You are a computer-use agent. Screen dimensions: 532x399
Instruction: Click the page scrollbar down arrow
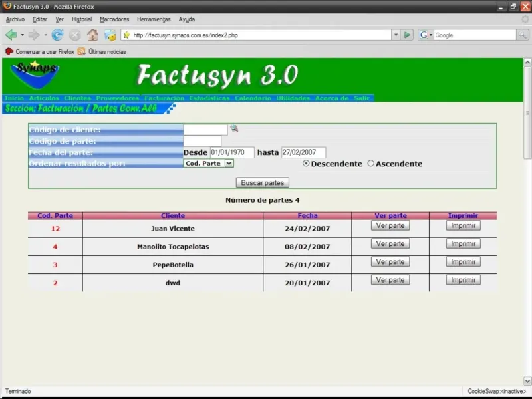(527, 380)
